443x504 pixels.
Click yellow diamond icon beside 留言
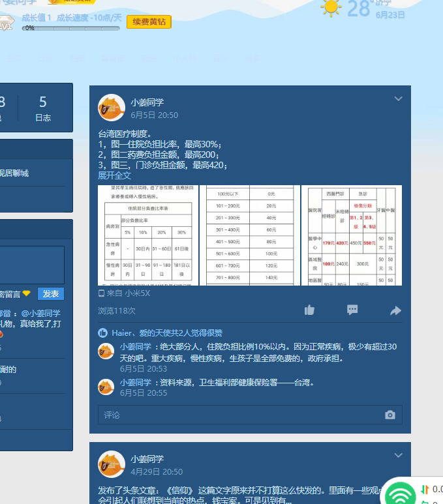click(x=26, y=293)
